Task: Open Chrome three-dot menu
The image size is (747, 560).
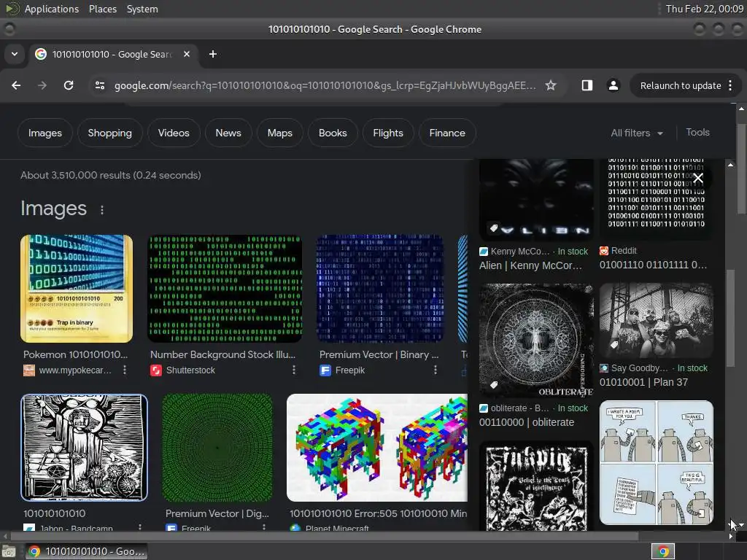Action: click(x=730, y=85)
